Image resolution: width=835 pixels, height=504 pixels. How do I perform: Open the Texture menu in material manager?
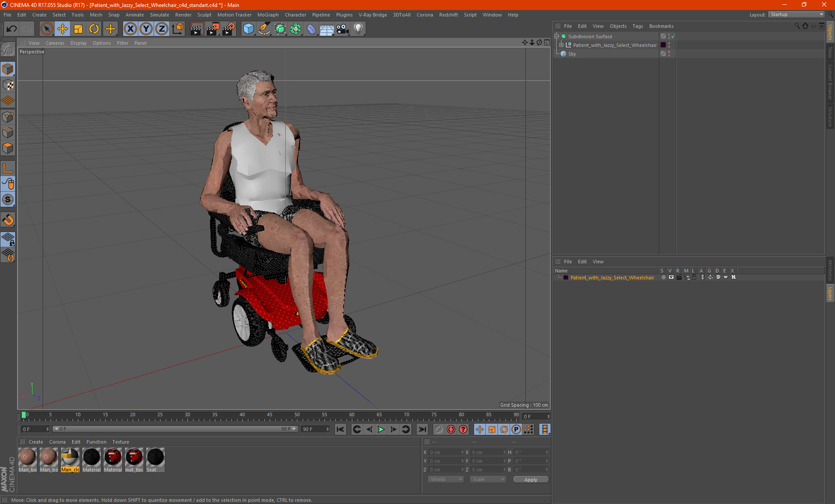point(120,442)
